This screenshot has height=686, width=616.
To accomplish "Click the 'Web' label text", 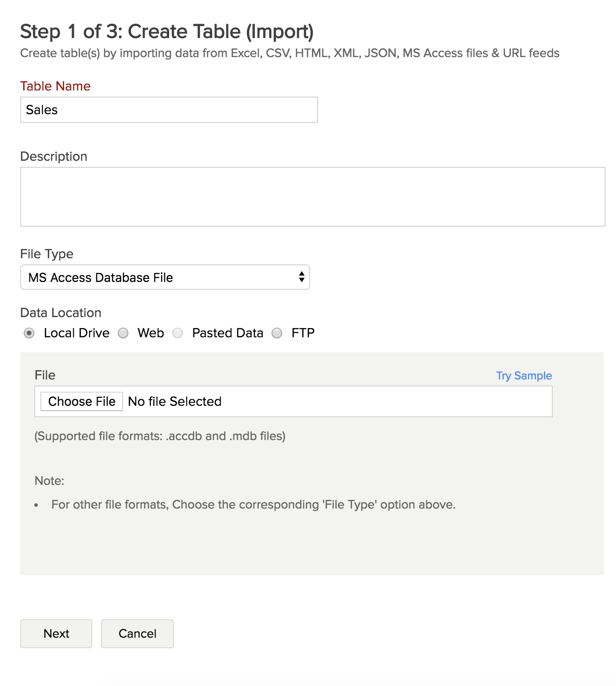I will tap(151, 333).
